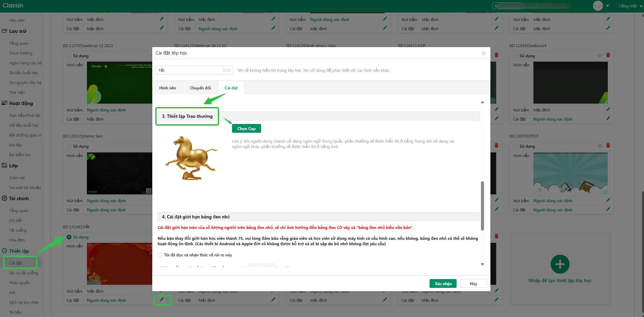Click the setting name field containing 'Tết'
Image resolution: width=644 pixels, height=317 pixels.
[x=189, y=70]
